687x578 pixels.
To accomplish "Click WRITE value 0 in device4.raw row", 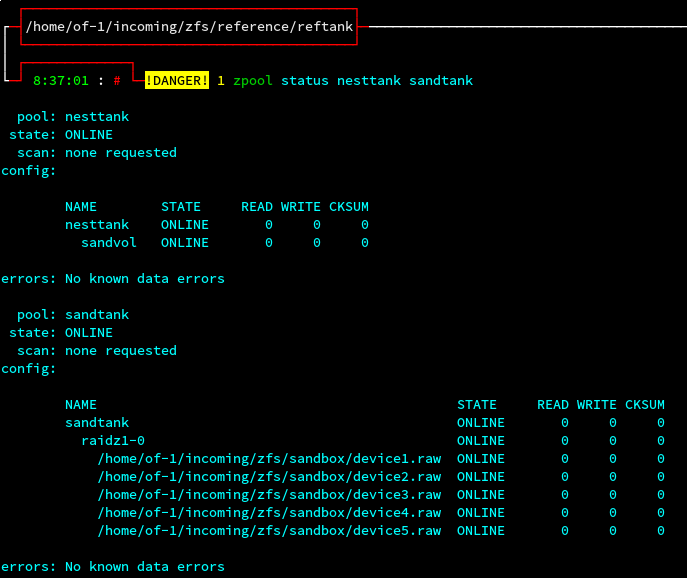I will point(613,513).
